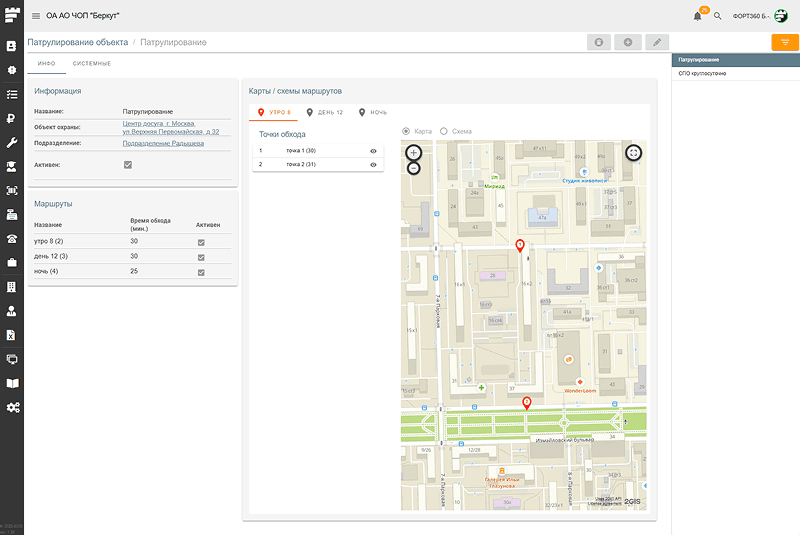Screen dimensions: 800x535
Task: Toggle visibility of точка 1 (30)
Action: coord(373,150)
